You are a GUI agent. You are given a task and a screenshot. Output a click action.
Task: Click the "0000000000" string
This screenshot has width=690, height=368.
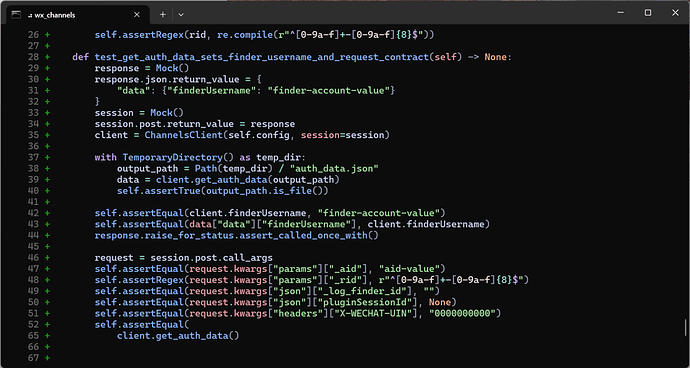(462, 313)
